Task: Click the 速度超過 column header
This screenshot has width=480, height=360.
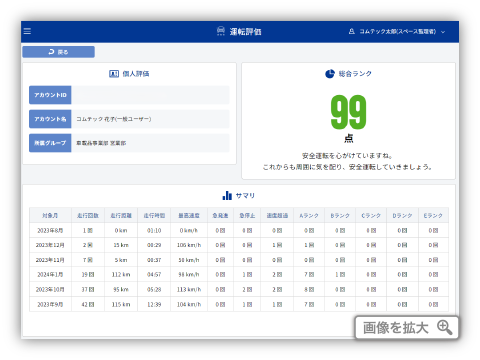Action: point(277,216)
